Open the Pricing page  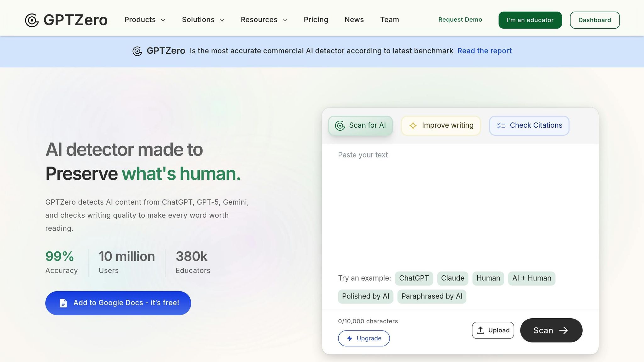[316, 20]
